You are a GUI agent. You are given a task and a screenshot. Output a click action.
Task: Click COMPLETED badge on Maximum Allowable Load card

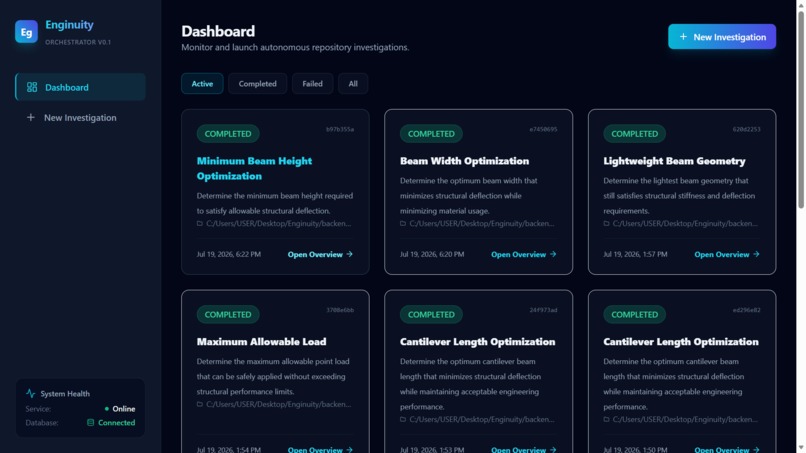228,314
